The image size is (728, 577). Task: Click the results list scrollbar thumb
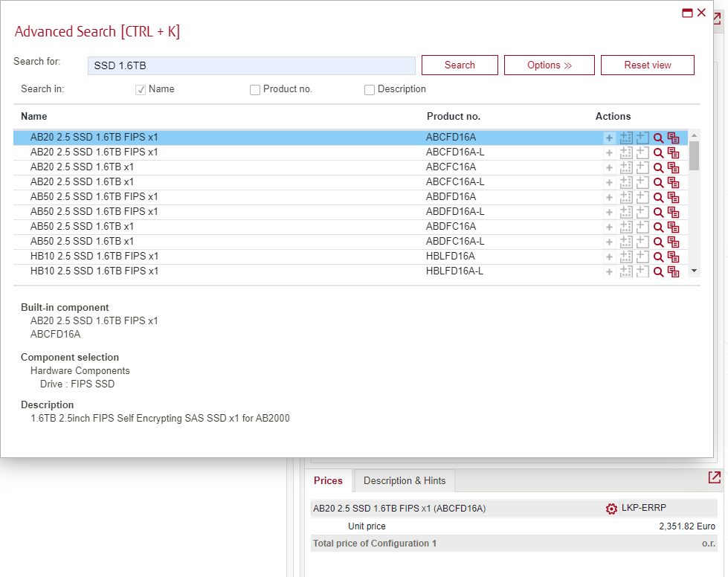tap(694, 155)
